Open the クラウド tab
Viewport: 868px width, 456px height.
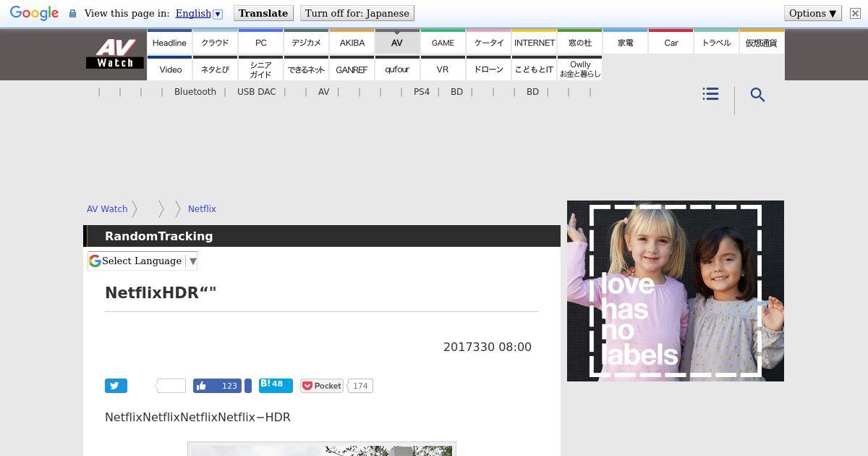[215, 42]
